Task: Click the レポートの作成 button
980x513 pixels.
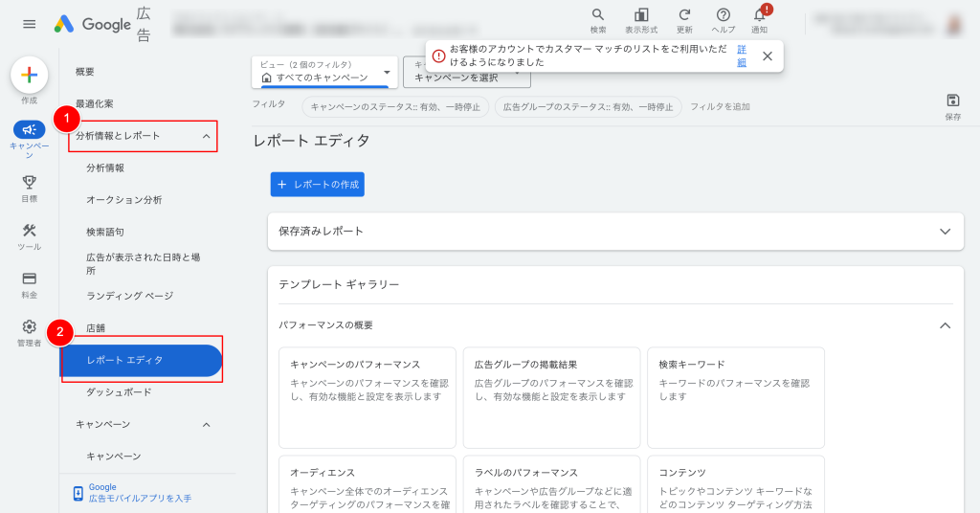Action: coord(318,185)
